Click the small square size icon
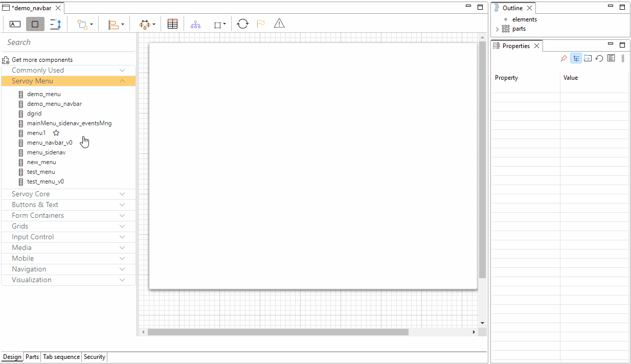631x364 pixels. tap(217, 25)
